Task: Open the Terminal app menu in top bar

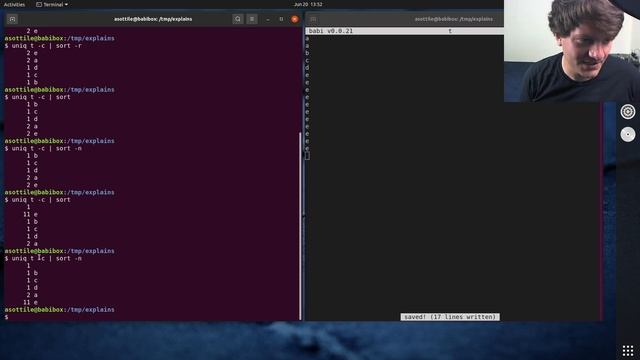Action: tap(52, 4)
